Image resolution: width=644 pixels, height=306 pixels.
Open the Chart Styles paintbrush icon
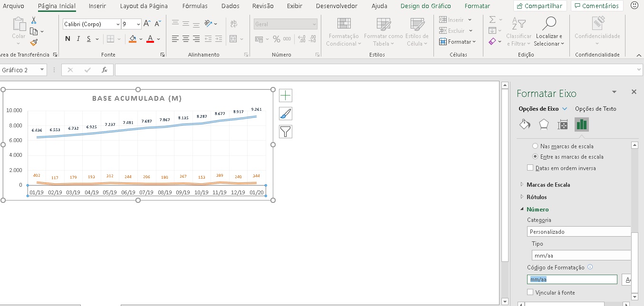click(286, 114)
